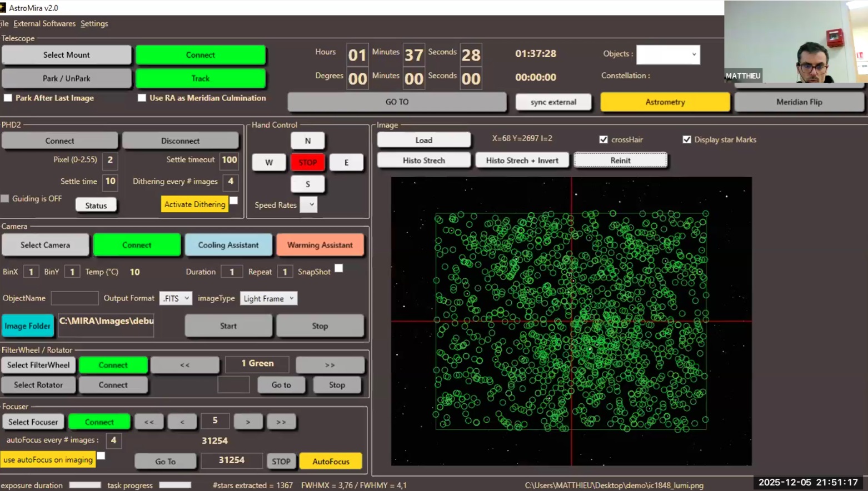The width and height of the screenshot is (868, 491).
Task: Toggle Display star Marks checkbox
Action: (687, 139)
